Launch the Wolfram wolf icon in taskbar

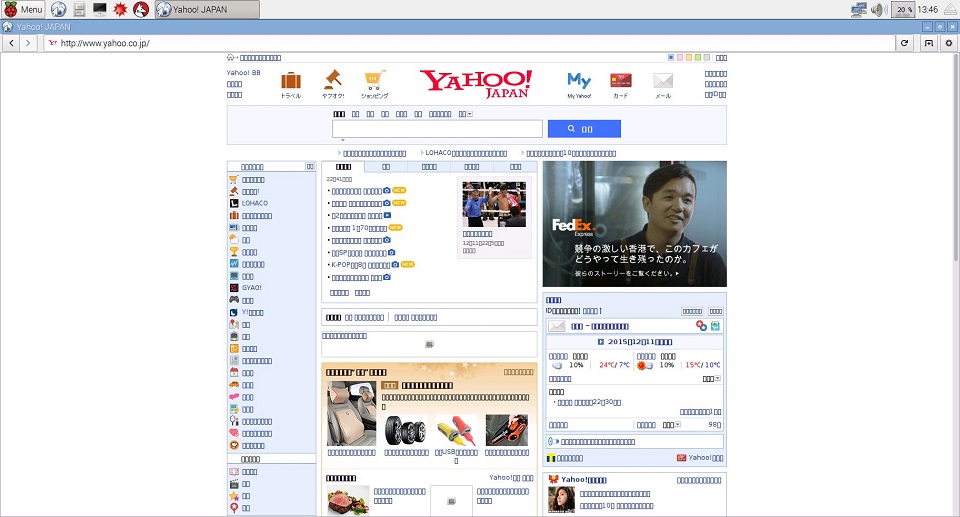point(141,9)
